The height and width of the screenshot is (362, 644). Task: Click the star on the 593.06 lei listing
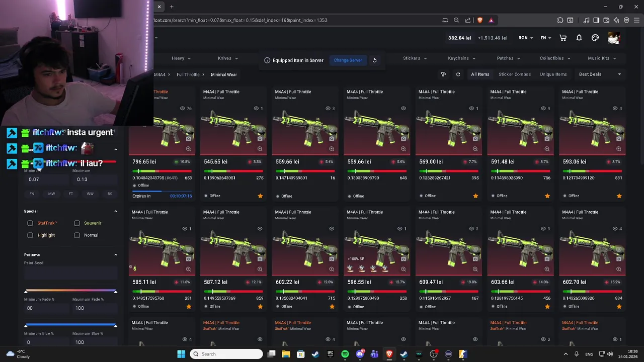pyautogui.click(x=619, y=196)
